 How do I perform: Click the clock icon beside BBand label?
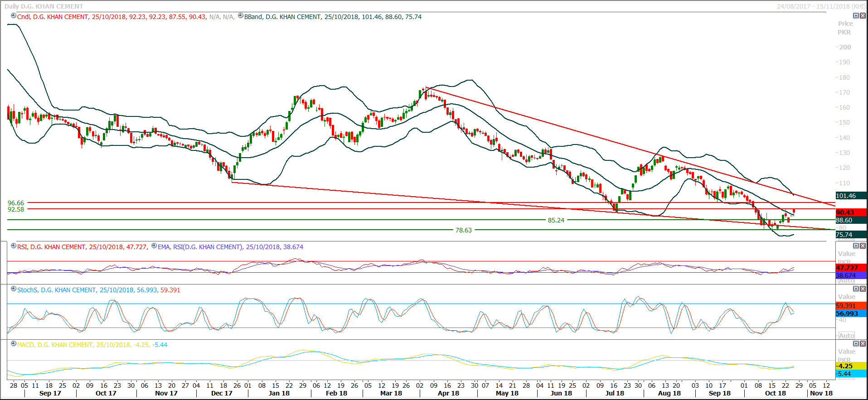(241, 16)
